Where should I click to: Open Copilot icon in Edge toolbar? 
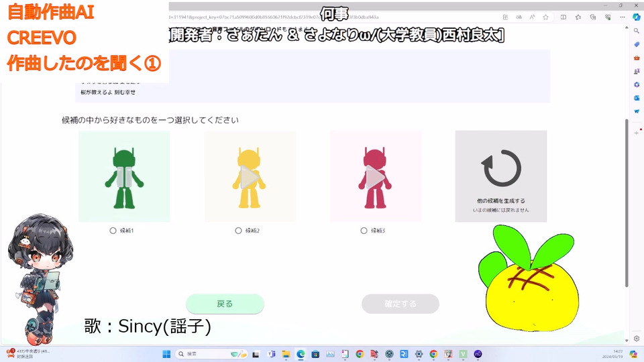click(x=636, y=17)
